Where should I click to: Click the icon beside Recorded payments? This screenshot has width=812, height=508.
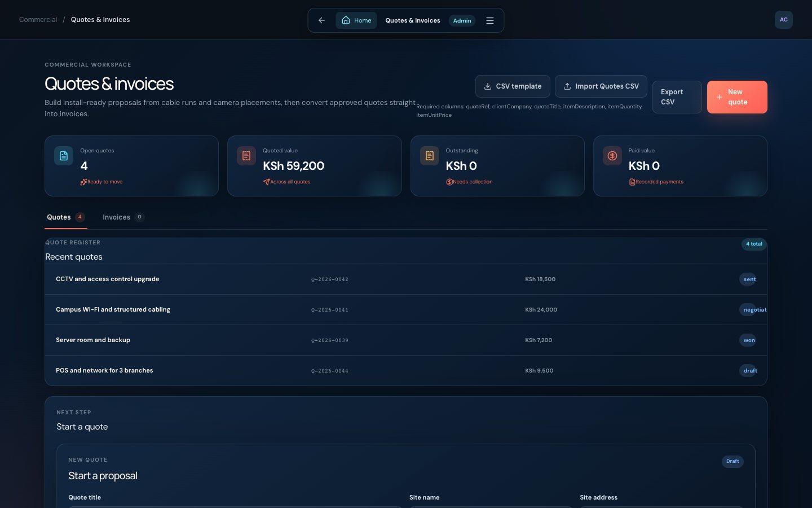pyautogui.click(x=632, y=182)
